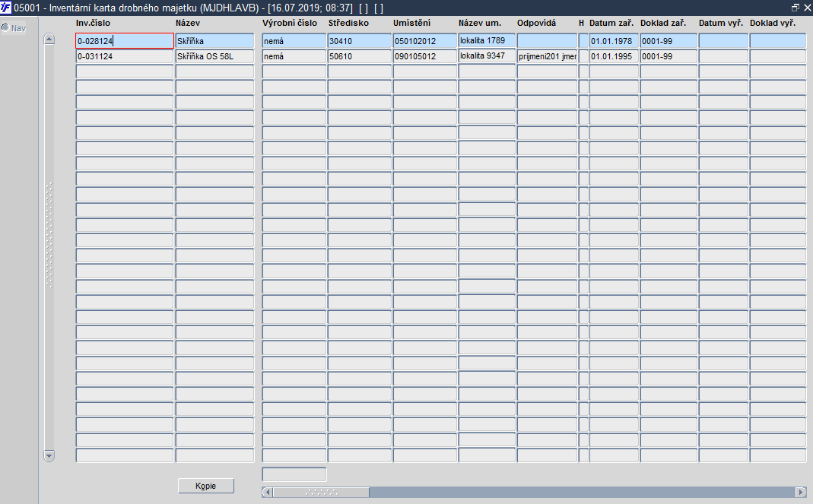This screenshot has width=813, height=504.
Task: Select the Nav radio button
Action: click(5, 27)
